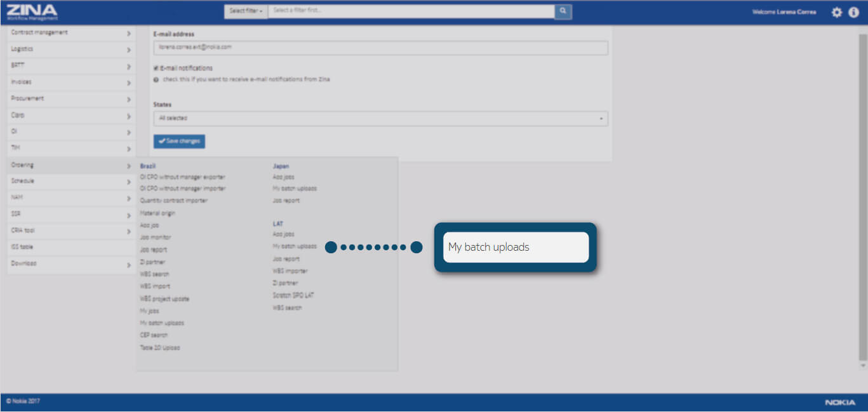Click the Save changes button
This screenshot has width=868, height=412.
179,141
